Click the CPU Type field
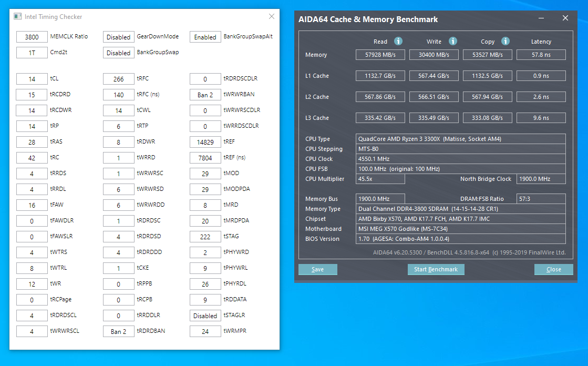 tap(460, 139)
